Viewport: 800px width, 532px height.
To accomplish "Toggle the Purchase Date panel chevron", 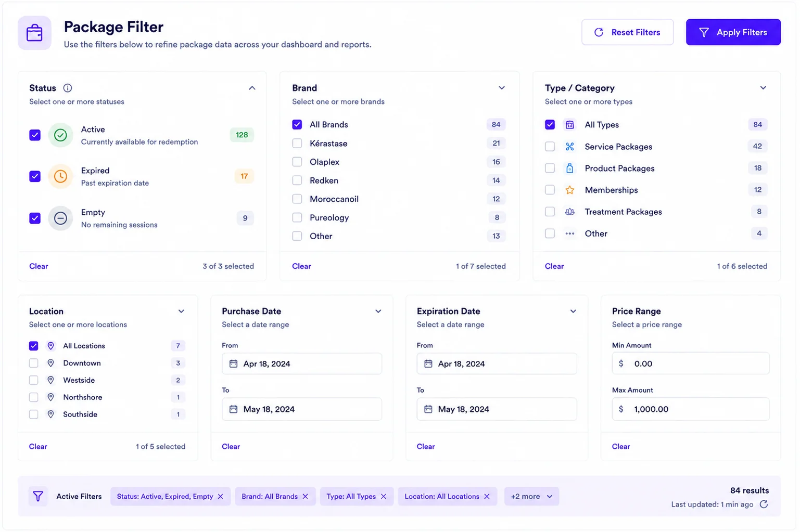I will [378, 312].
